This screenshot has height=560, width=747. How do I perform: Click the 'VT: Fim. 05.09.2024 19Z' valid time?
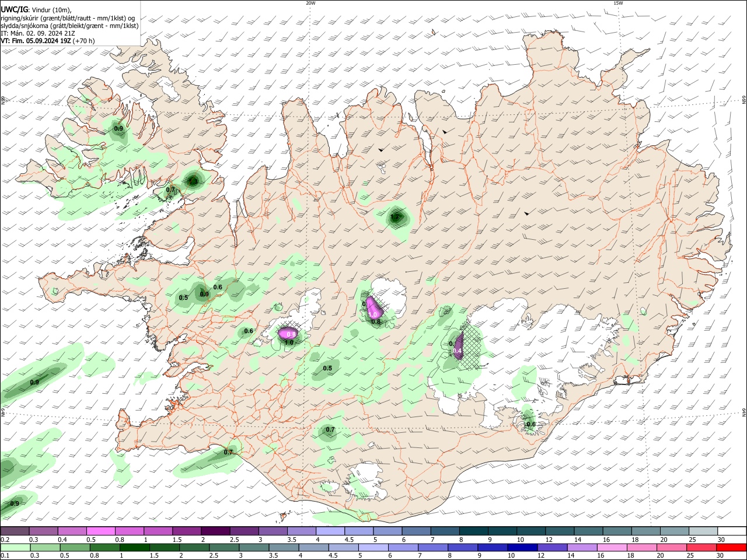(x=36, y=41)
